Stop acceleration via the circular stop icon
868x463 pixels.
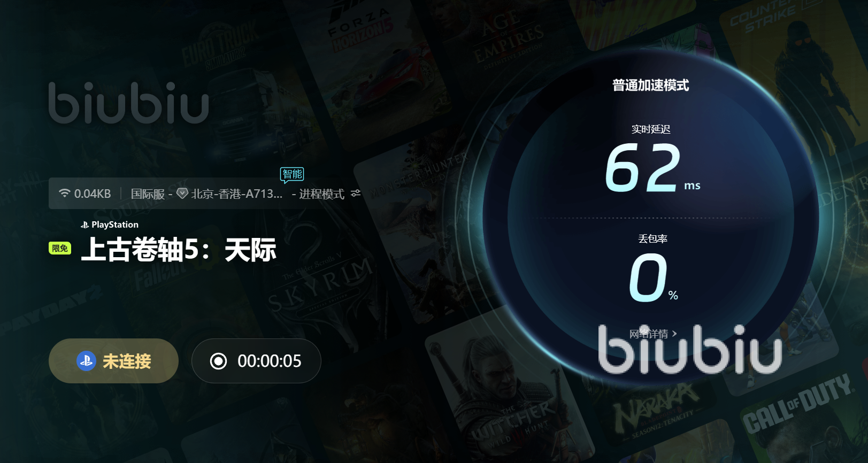[218, 361]
